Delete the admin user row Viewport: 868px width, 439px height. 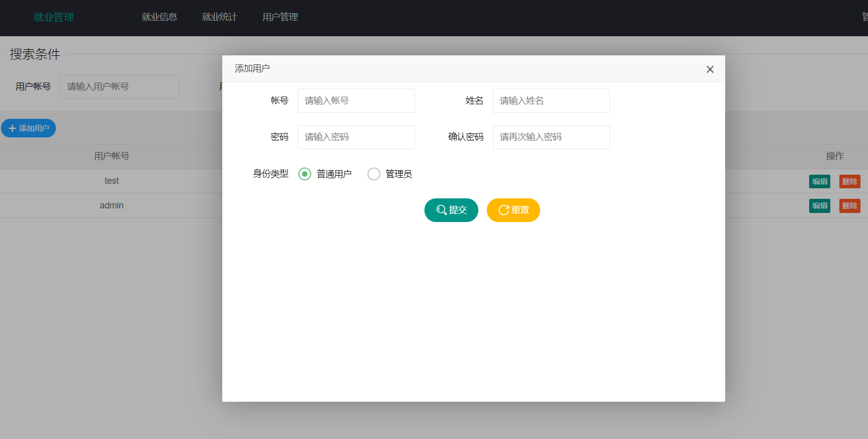click(849, 206)
